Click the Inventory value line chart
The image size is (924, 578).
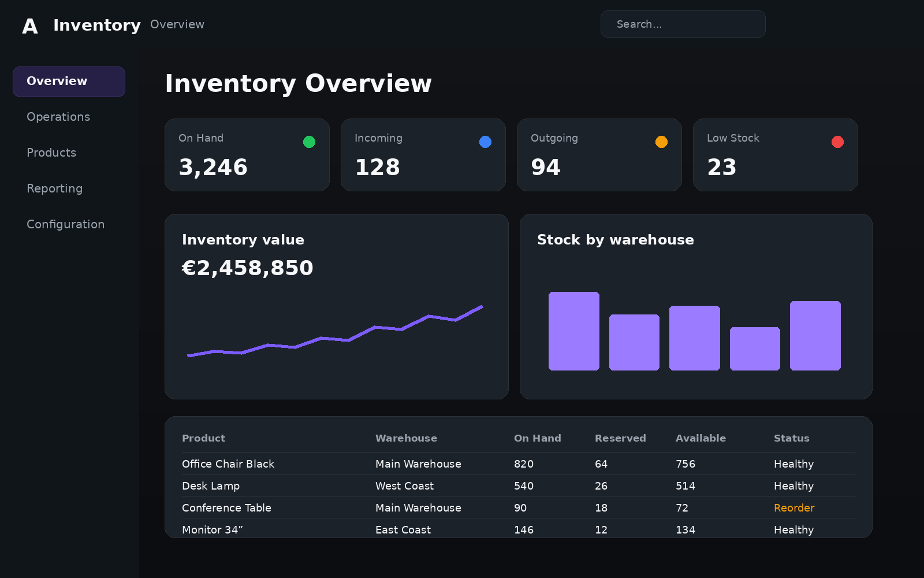point(335,331)
